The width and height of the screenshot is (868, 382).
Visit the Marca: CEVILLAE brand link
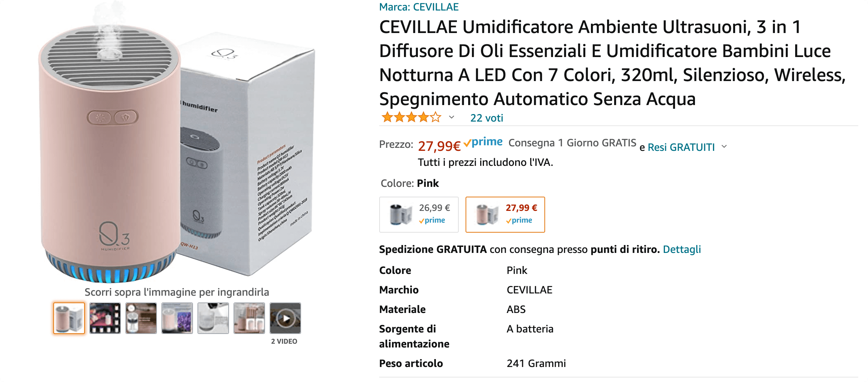(x=419, y=7)
